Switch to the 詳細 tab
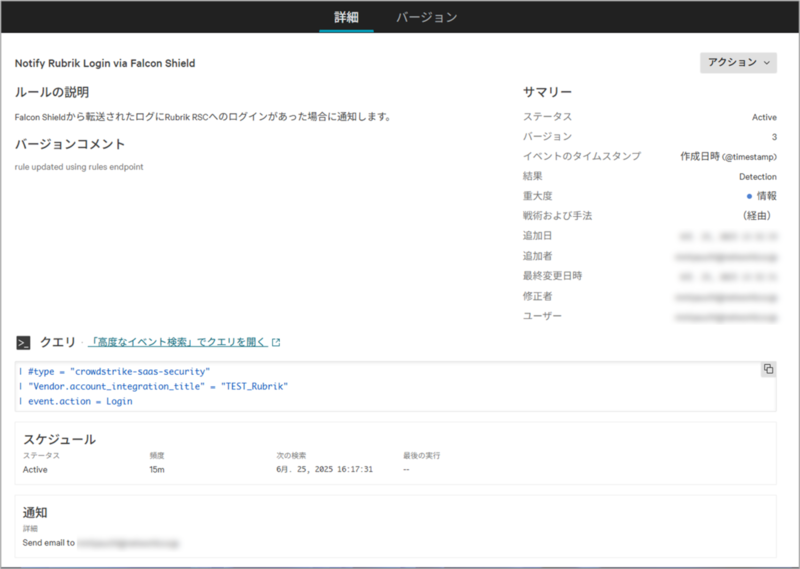 [346, 17]
